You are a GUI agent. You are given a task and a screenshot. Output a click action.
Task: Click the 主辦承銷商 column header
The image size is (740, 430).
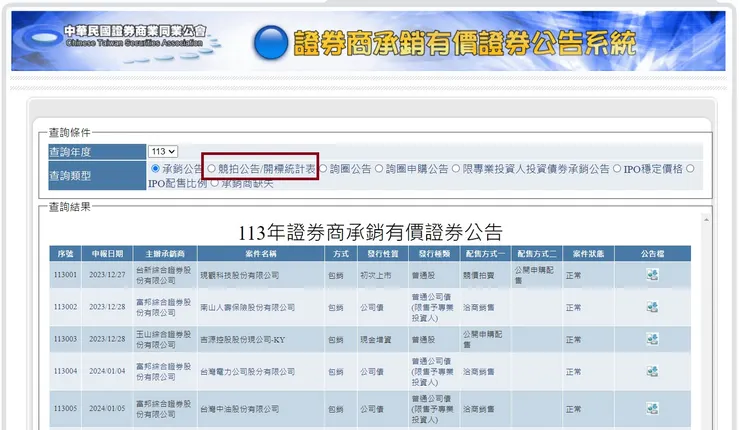tap(165, 253)
